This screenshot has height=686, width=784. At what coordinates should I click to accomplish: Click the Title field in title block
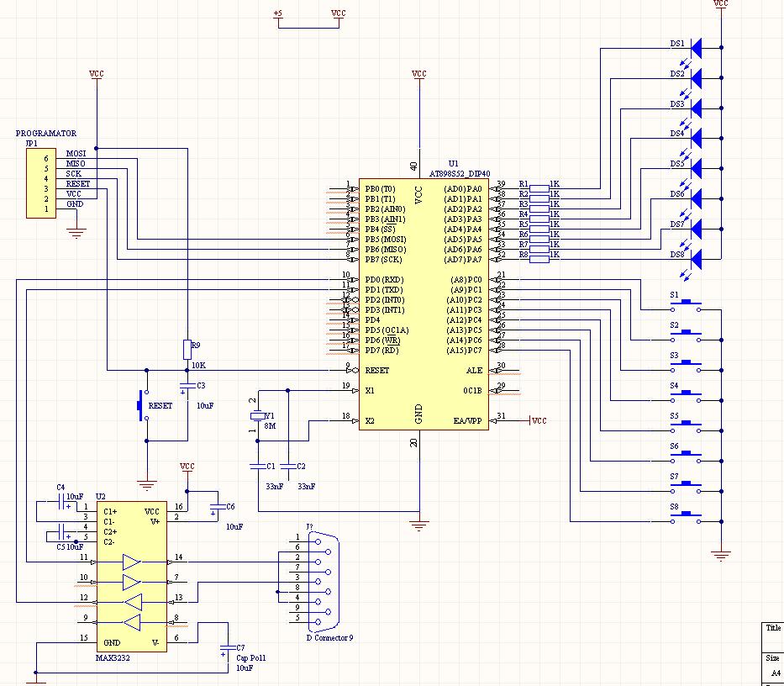[x=772, y=628]
